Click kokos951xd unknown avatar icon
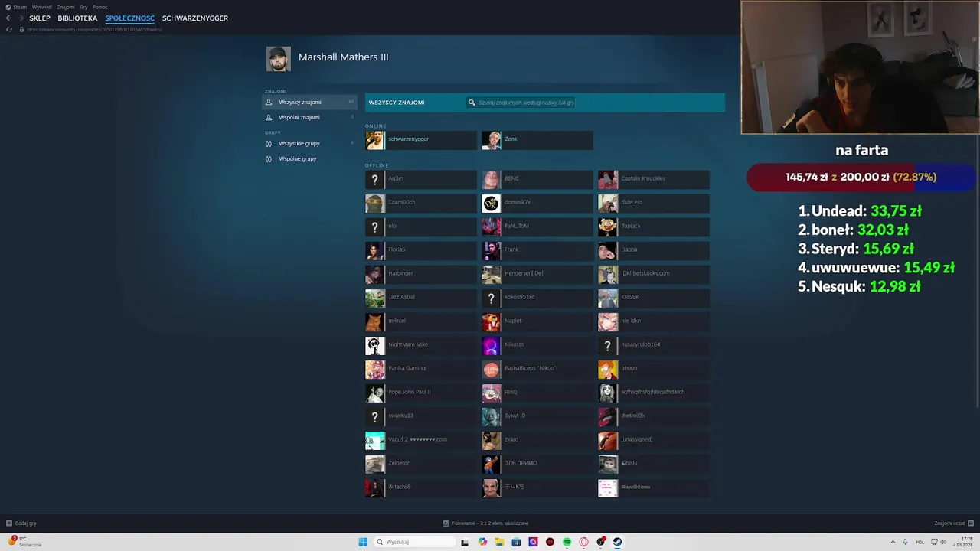 492,298
